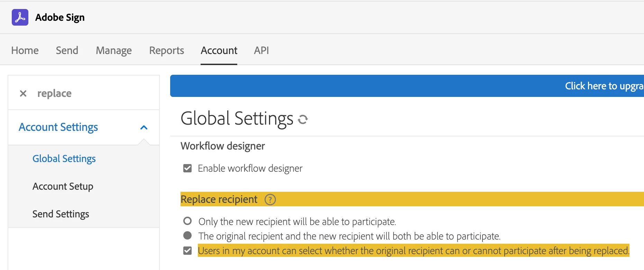Select the Account tab
The height and width of the screenshot is (270, 644).
pos(219,51)
